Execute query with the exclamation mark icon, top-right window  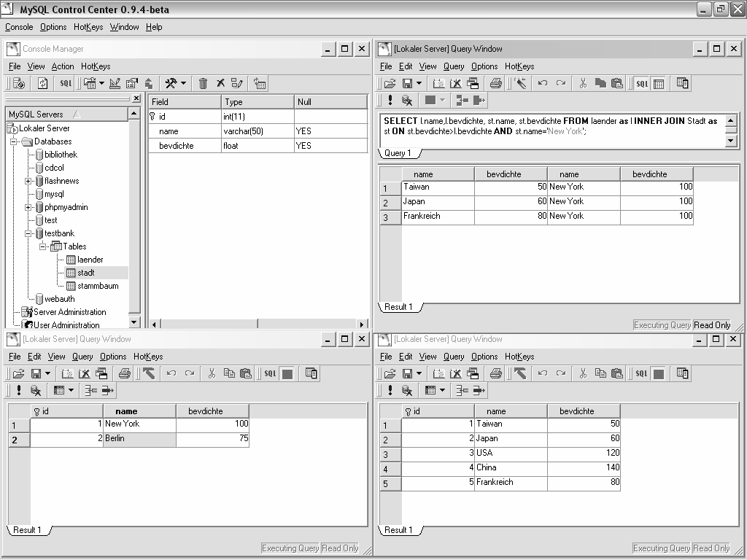click(x=390, y=101)
